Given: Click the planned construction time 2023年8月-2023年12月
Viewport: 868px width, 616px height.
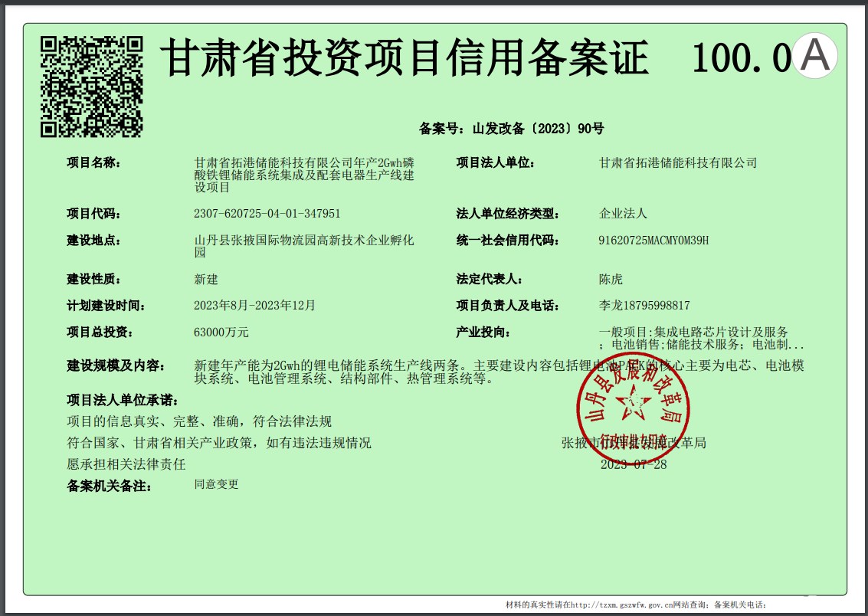Looking at the screenshot, I should [x=254, y=306].
